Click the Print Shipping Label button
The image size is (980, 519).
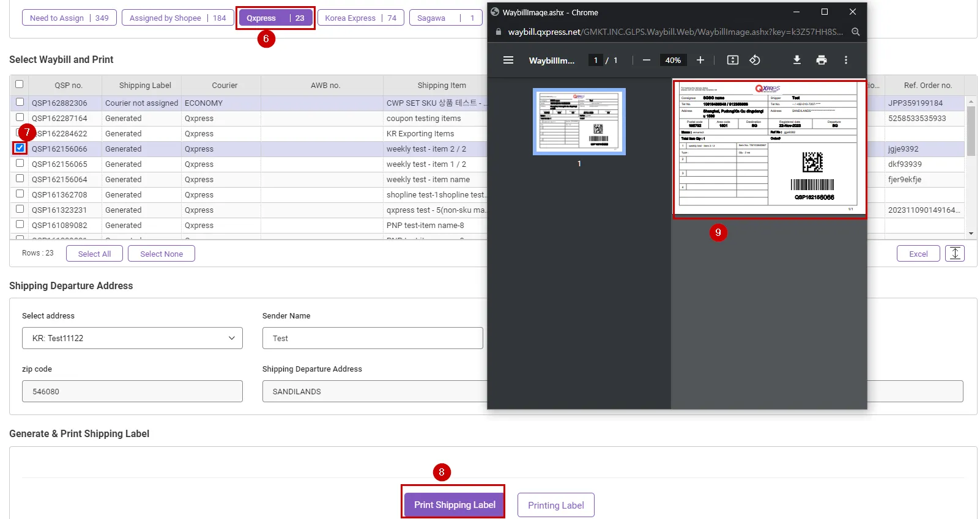(455, 505)
